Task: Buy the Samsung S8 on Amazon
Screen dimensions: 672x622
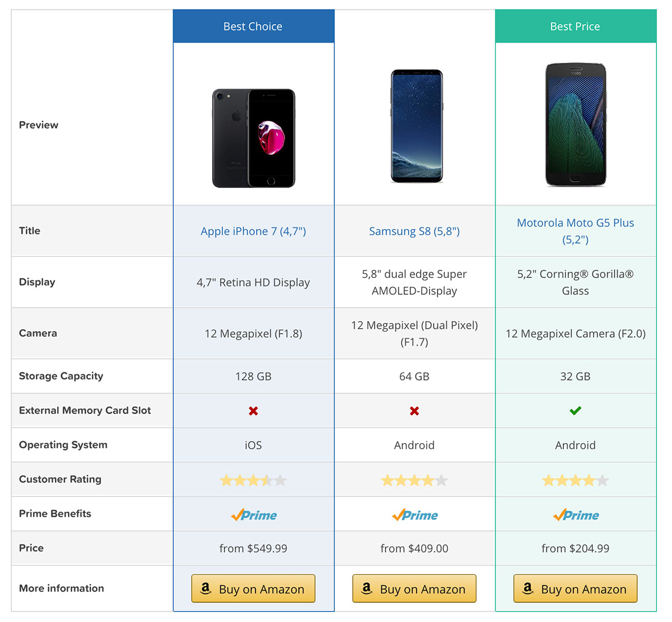Action: [414, 588]
